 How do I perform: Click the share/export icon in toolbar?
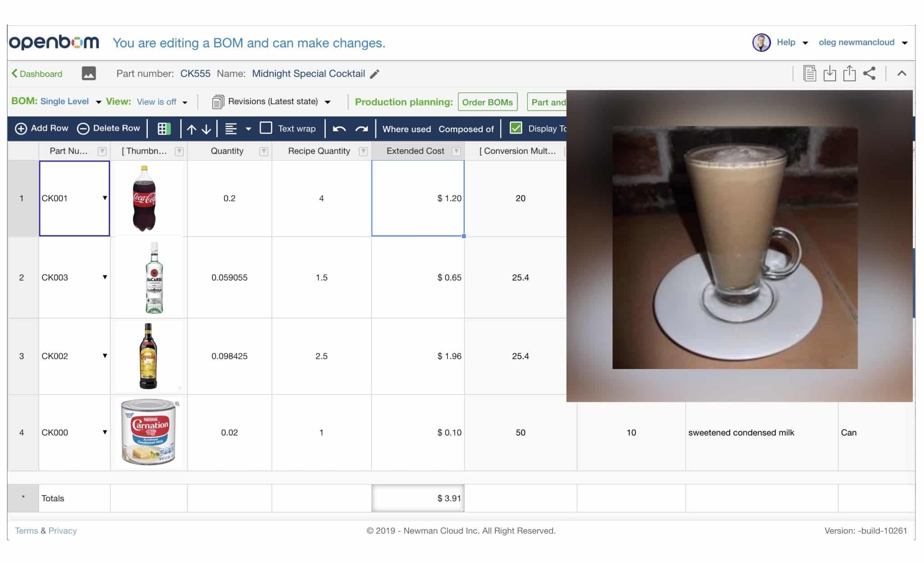point(870,74)
